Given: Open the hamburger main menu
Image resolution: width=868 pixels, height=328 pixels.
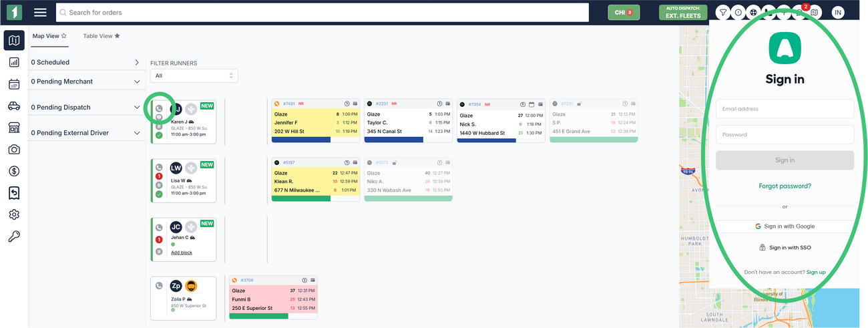Looking at the screenshot, I should 40,12.
